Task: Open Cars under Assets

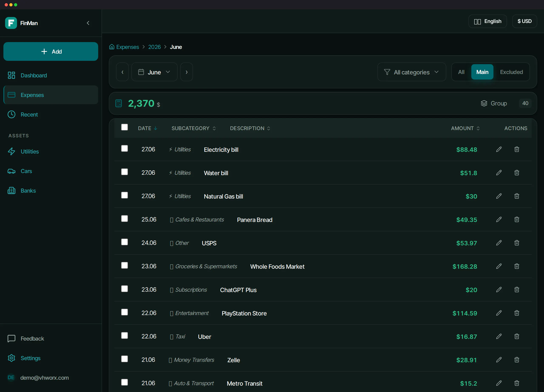Action: 51,171
